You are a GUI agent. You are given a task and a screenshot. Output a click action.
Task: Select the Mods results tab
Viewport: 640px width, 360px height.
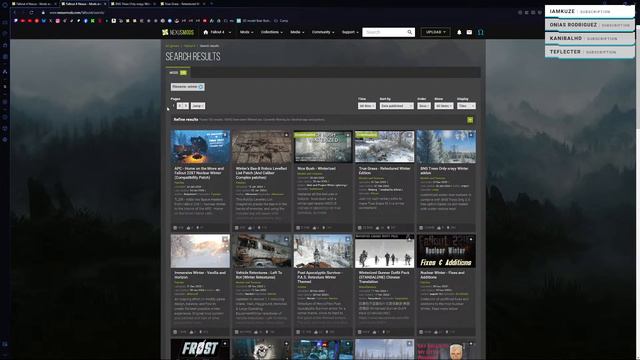(x=178, y=73)
